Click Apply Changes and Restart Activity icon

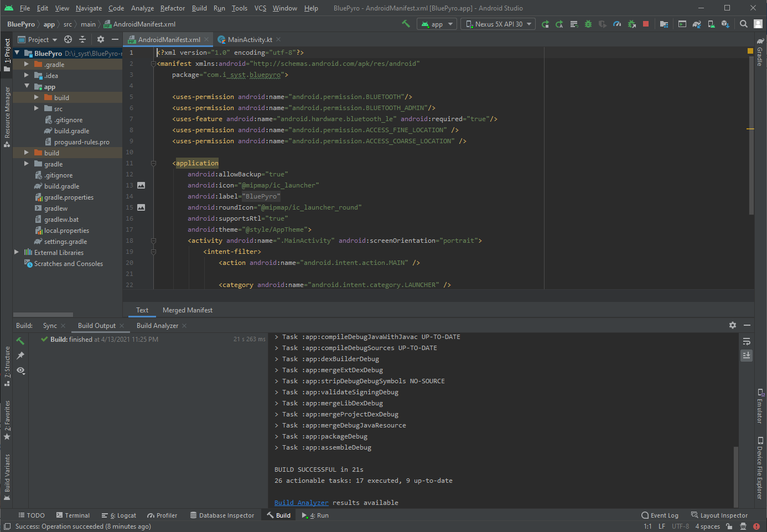pyautogui.click(x=559, y=24)
